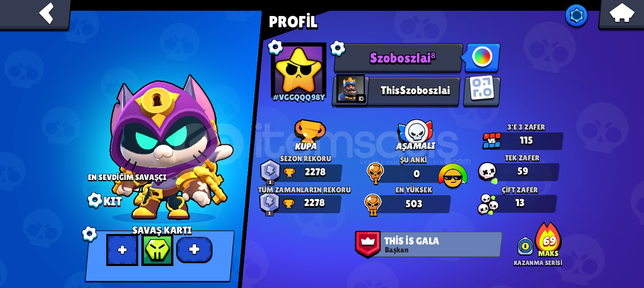
Task: Select the star profile avatar
Action: [298, 71]
